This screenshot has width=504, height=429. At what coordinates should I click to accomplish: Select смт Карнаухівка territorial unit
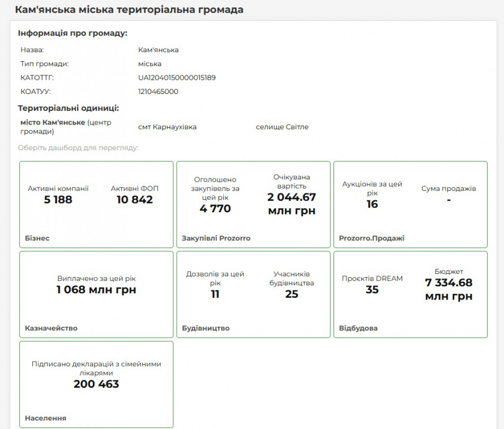[x=167, y=127]
